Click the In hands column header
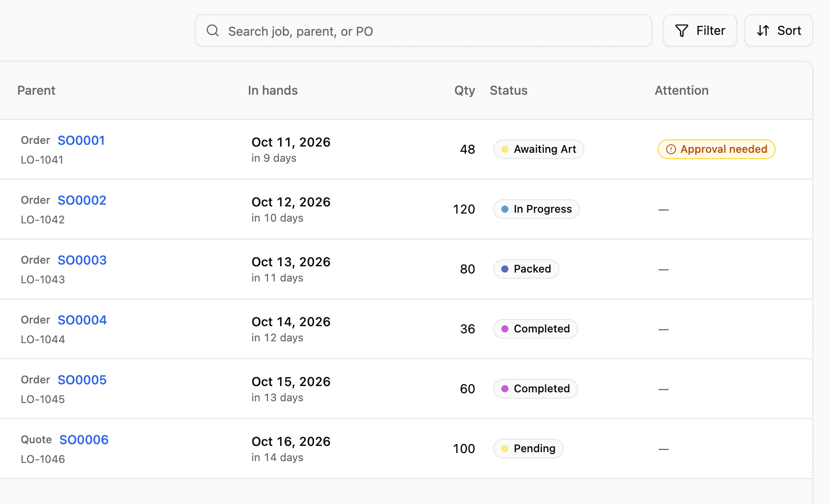831x504 pixels. (x=273, y=90)
